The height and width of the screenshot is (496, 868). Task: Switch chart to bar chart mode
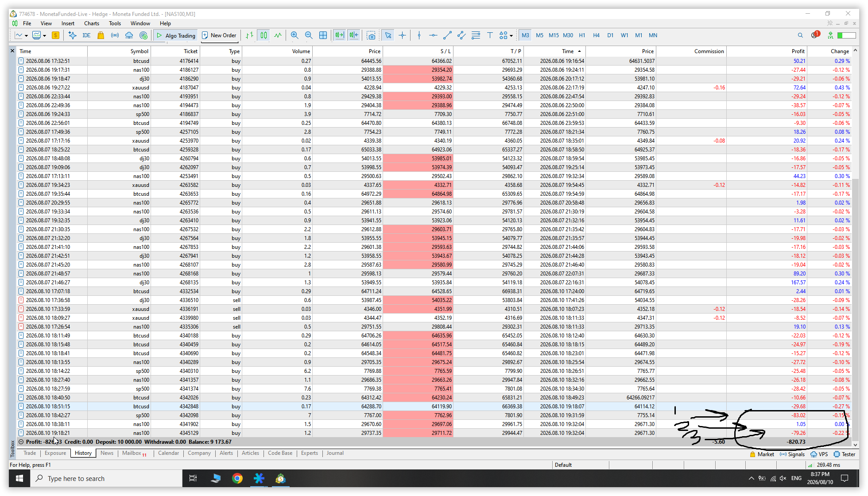tap(249, 35)
